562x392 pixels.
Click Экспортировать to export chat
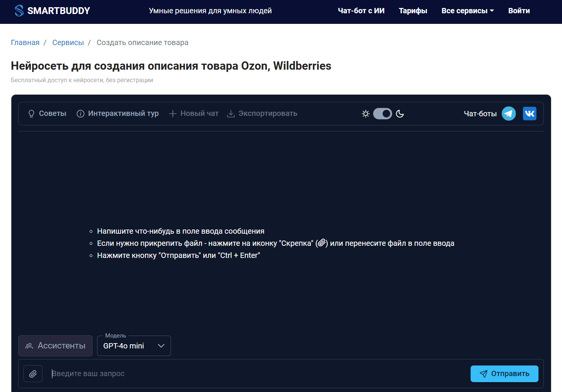pos(262,114)
